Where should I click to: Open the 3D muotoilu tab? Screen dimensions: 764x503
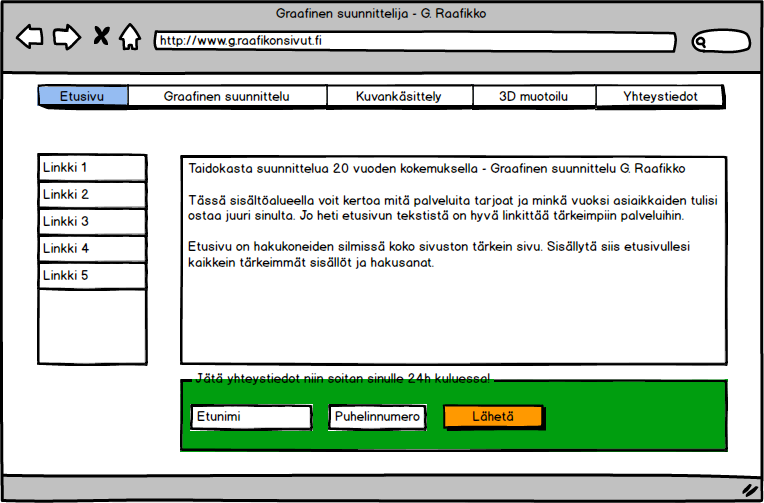(534, 96)
